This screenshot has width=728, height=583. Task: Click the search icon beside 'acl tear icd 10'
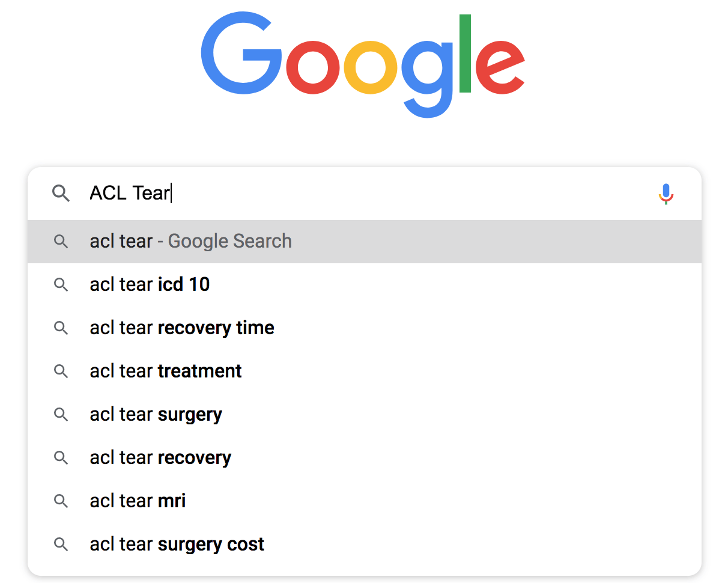pyautogui.click(x=61, y=284)
